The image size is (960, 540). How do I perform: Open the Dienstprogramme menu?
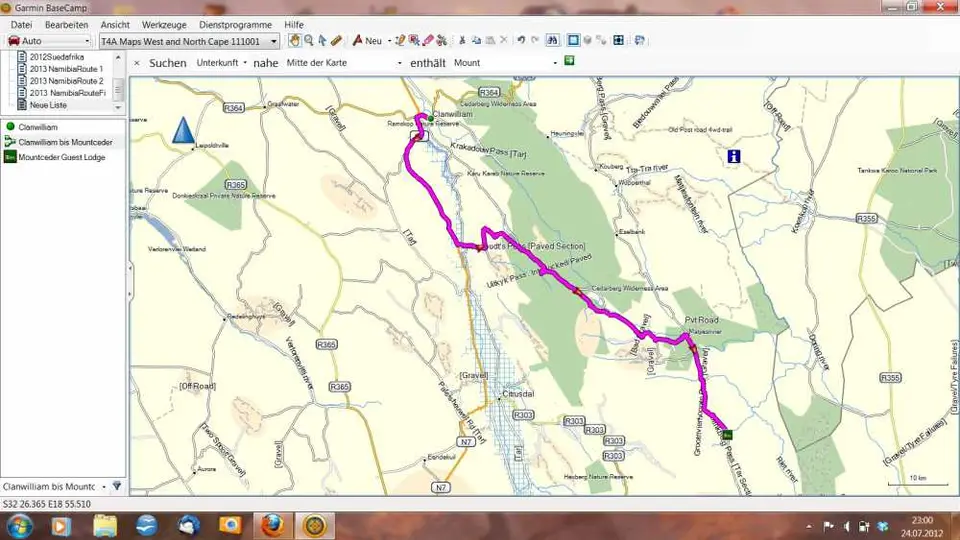click(235, 24)
